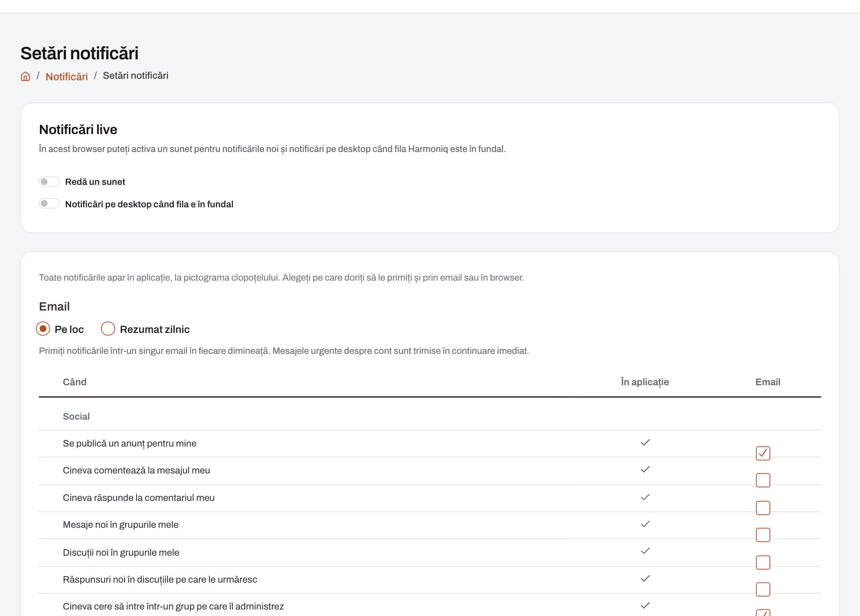Click the Setări notificări breadcrumb text

(136, 75)
